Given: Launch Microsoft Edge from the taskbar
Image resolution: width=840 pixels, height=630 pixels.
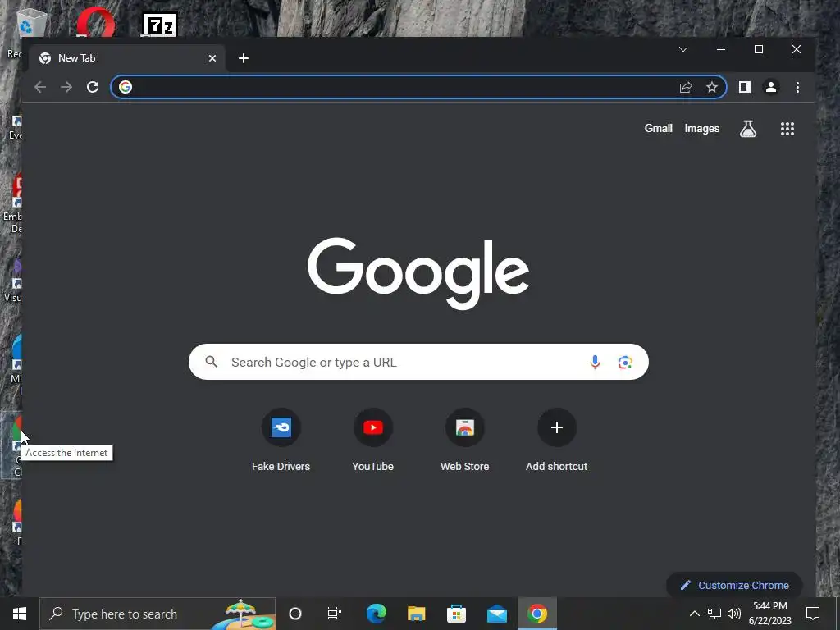Looking at the screenshot, I should point(376,614).
